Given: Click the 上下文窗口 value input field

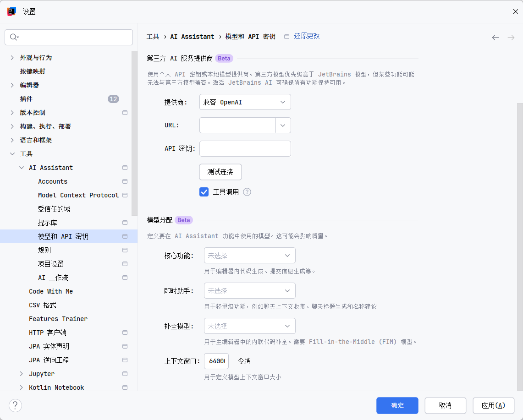Looking at the screenshot, I should click(216, 361).
